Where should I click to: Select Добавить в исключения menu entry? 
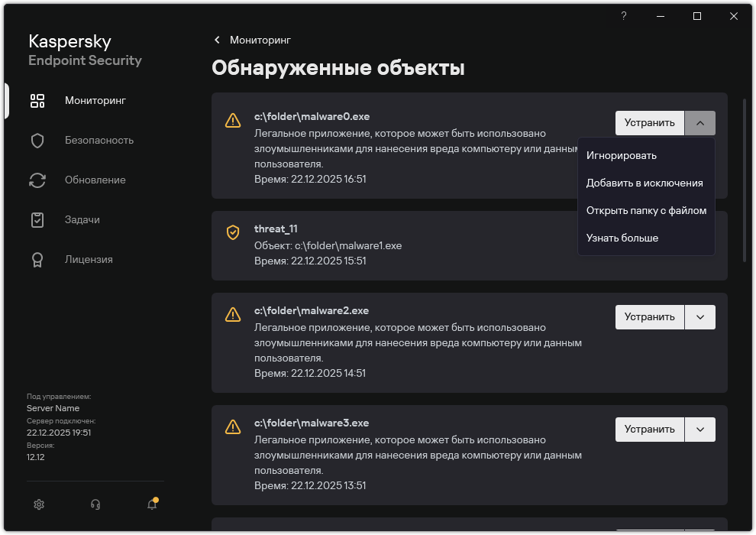[x=646, y=183]
